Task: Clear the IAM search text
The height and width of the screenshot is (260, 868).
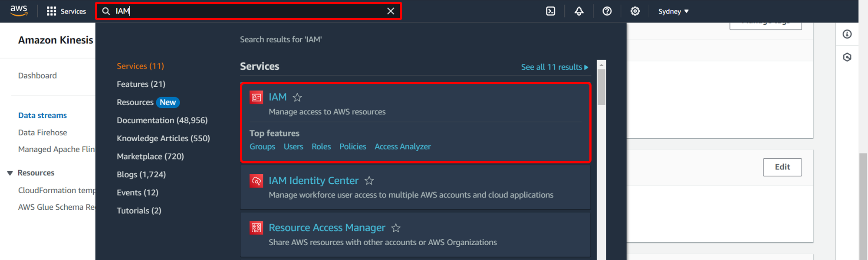Action: click(x=391, y=11)
